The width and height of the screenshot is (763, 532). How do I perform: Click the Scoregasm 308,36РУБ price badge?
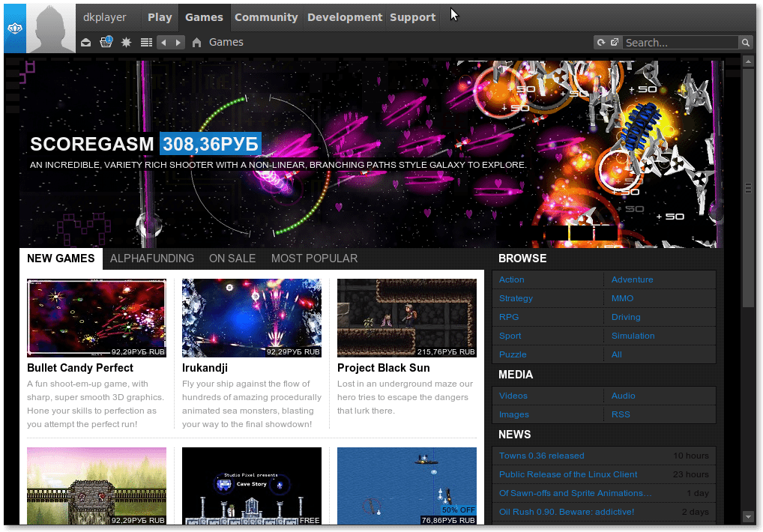click(210, 144)
